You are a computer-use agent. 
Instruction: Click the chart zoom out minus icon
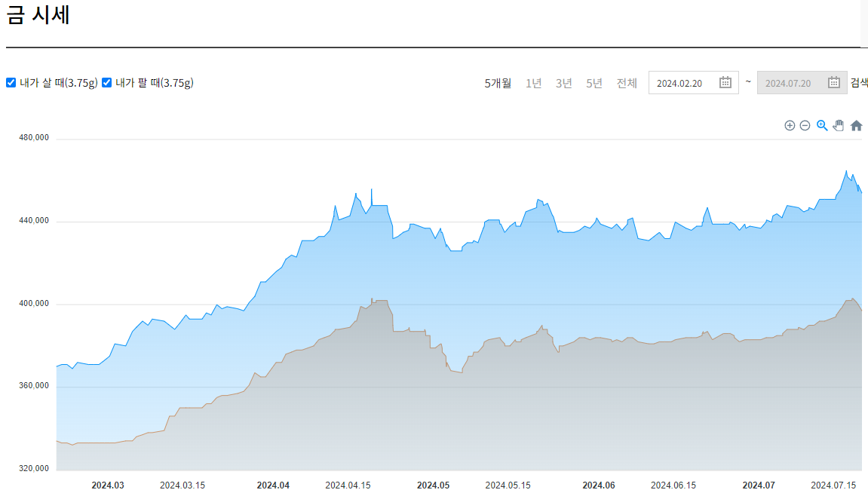coord(805,126)
